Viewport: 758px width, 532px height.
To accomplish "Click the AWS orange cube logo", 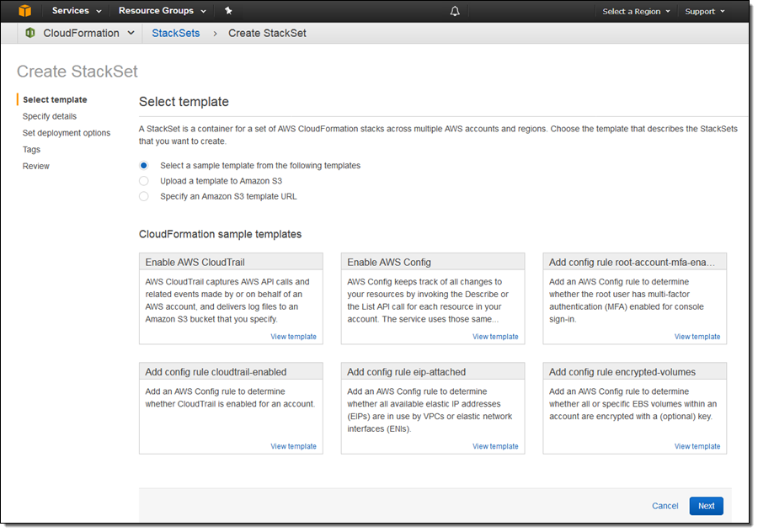I will click(x=25, y=11).
